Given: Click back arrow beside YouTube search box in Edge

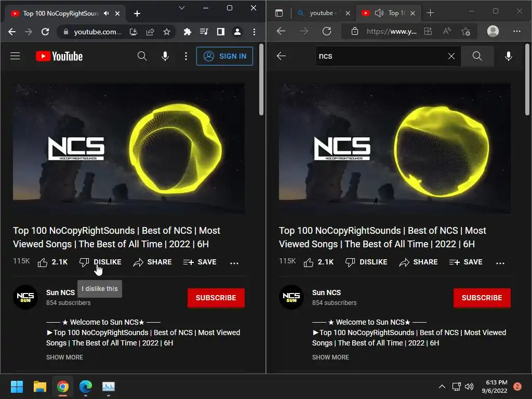Looking at the screenshot, I should tap(281, 56).
